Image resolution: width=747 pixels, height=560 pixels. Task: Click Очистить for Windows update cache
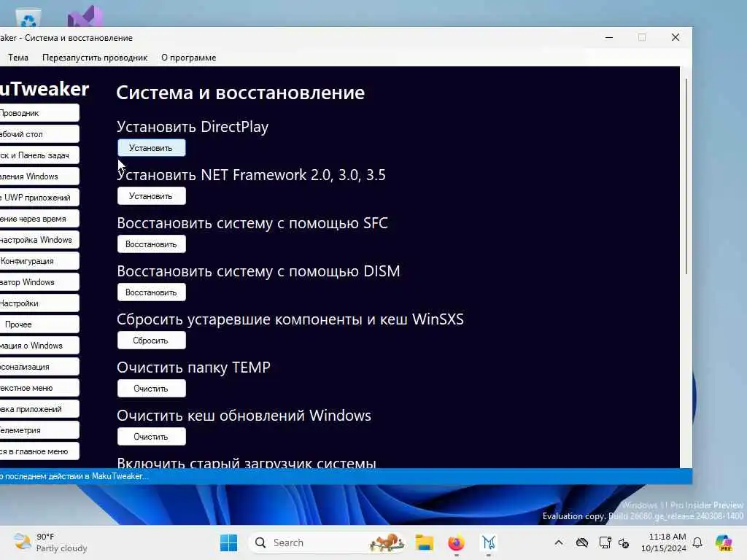[152, 437]
